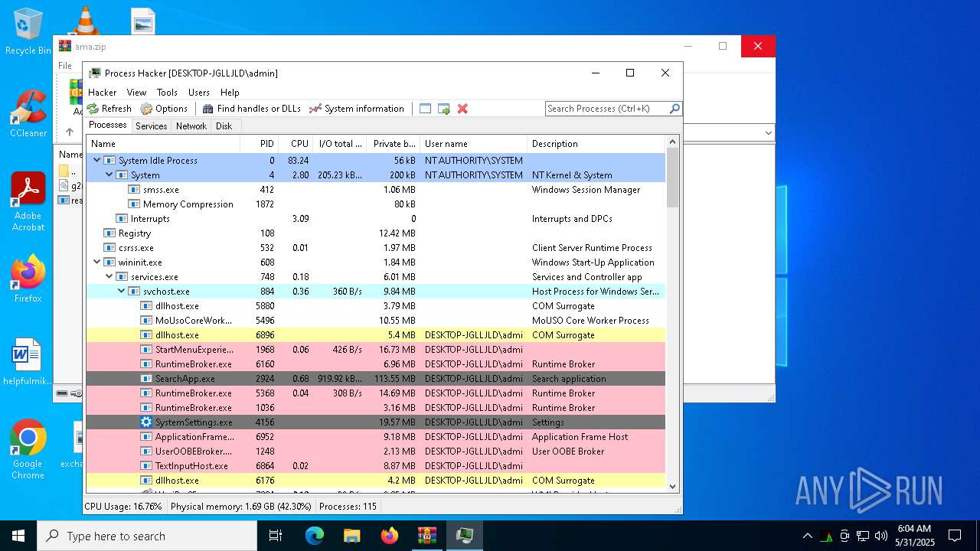Sort by the Description column header
The height and width of the screenshot is (551, 980).
coord(596,144)
